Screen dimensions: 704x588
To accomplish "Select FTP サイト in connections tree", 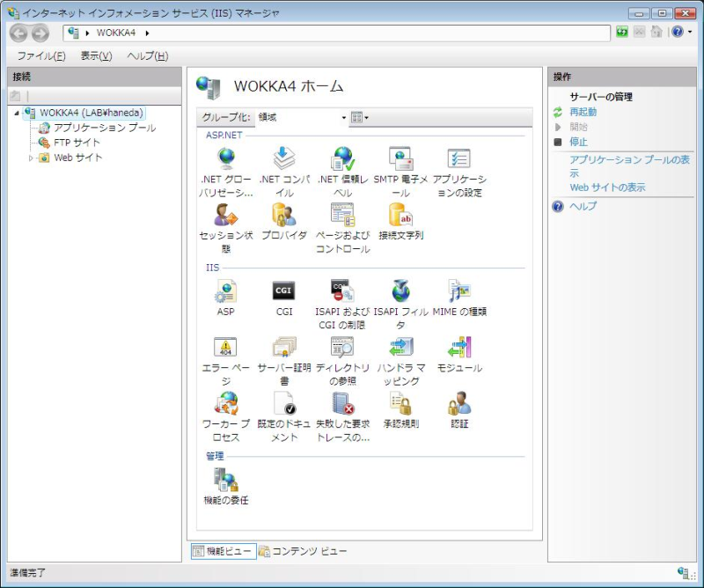I will click(77, 143).
